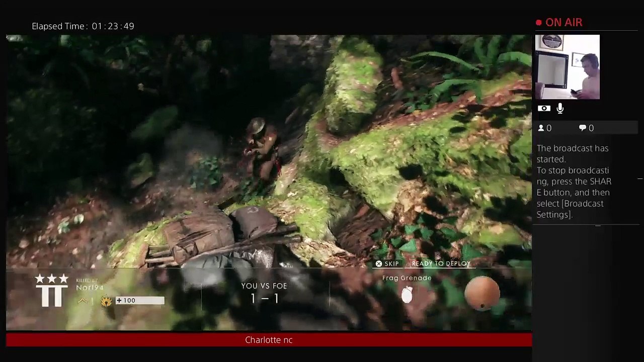Click the comment count number 0

pos(591,128)
